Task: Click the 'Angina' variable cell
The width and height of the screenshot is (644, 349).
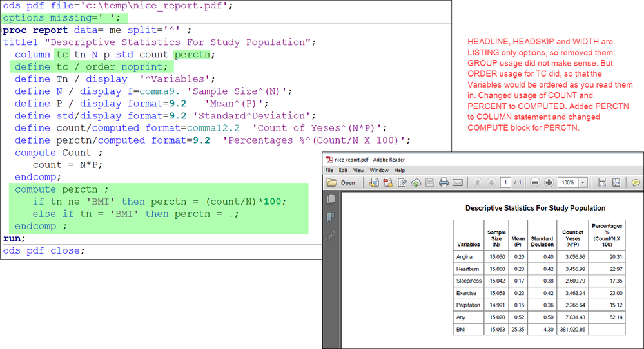Action: pyautogui.click(x=469, y=257)
